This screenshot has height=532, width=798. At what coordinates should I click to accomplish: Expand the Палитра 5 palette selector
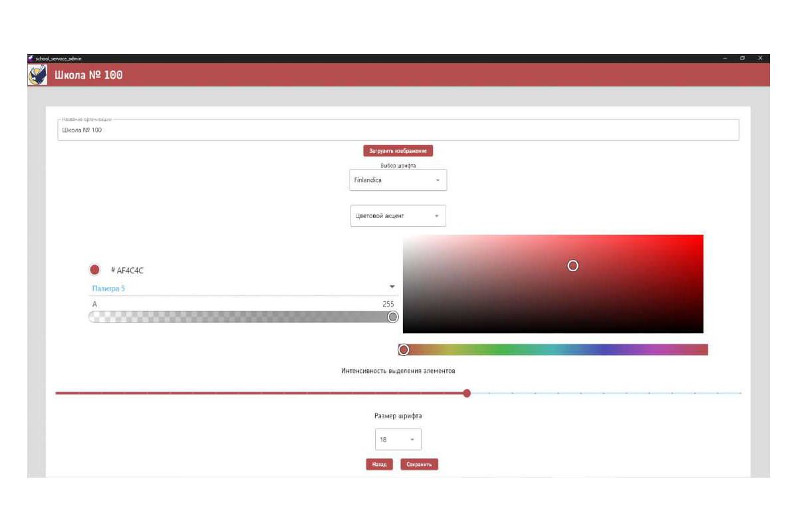[x=392, y=287]
